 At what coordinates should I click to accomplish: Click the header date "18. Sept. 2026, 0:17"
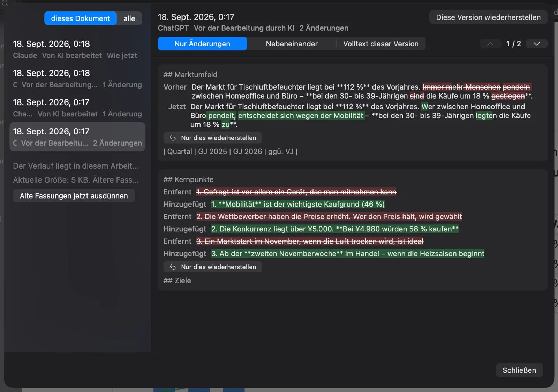pos(196,17)
